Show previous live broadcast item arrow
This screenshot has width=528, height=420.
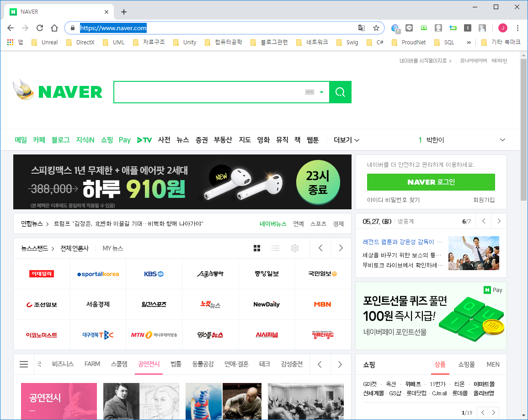click(484, 221)
